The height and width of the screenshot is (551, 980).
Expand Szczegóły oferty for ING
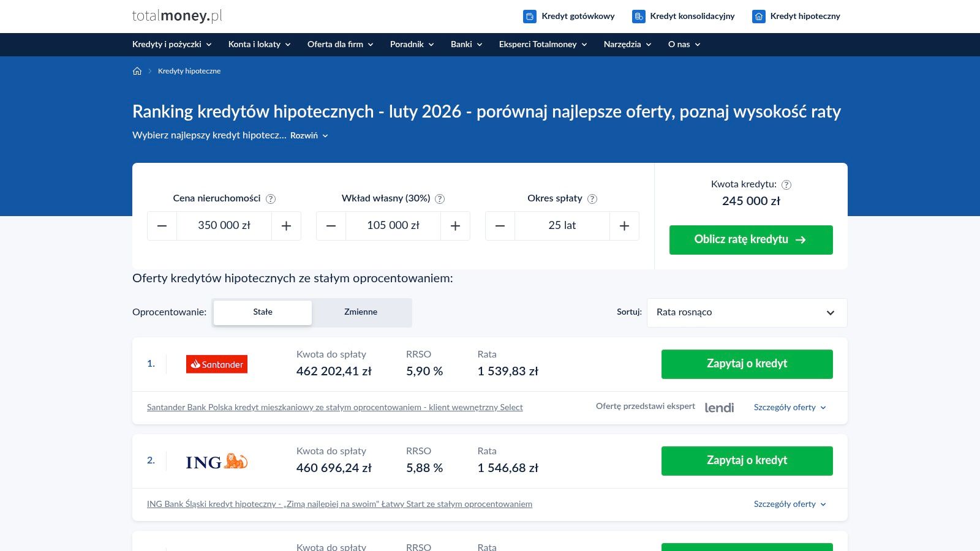[x=790, y=504]
